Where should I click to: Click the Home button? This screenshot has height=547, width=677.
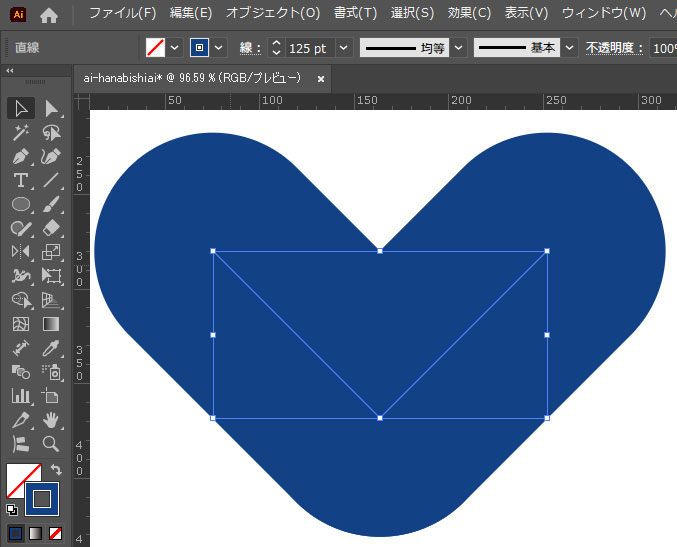click(49, 14)
